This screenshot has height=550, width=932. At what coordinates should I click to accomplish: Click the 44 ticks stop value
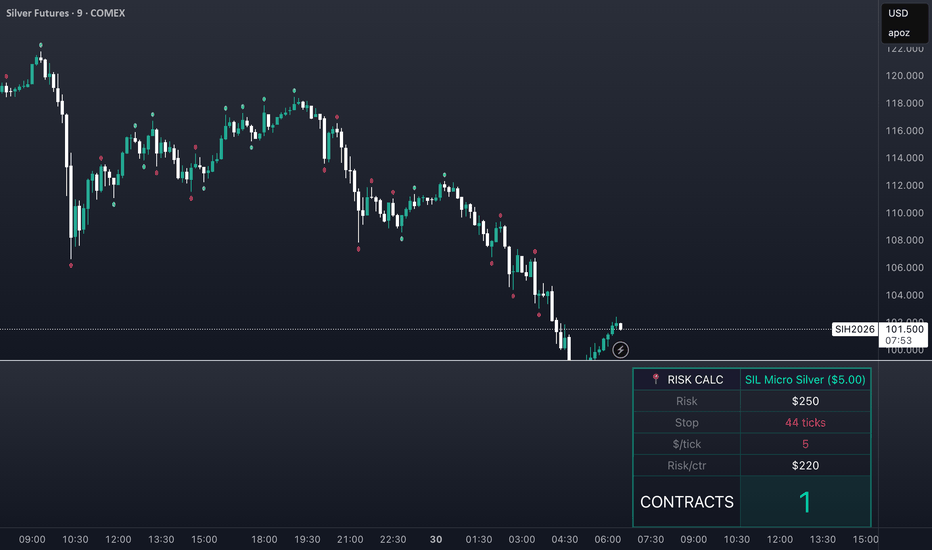tap(805, 422)
